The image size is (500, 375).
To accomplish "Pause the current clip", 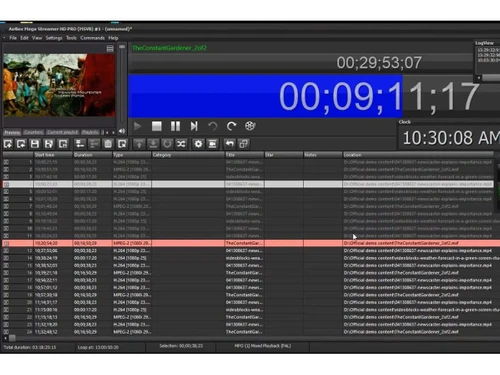I will click(175, 126).
